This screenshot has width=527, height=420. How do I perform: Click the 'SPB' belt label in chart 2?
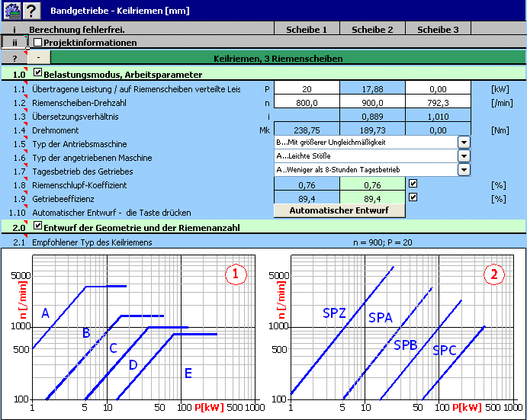pyautogui.click(x=405, y=345)
